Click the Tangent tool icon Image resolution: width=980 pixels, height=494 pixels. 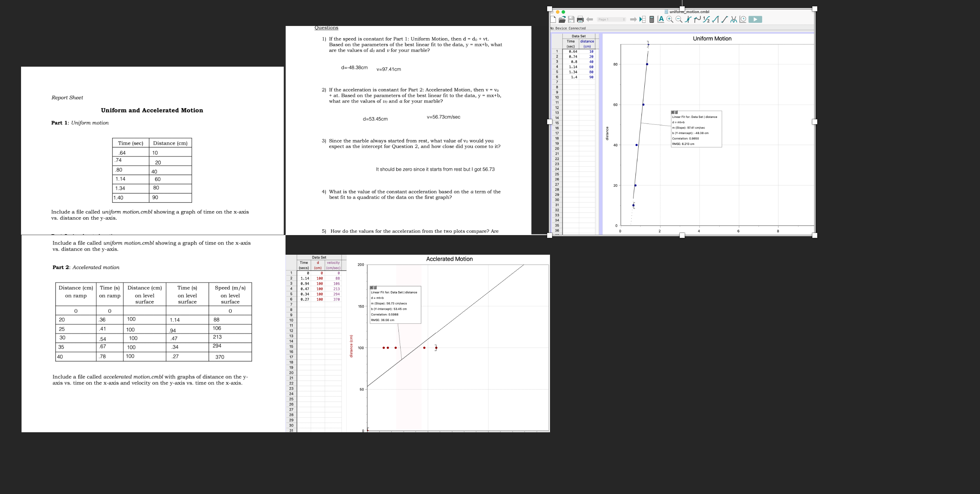(x=697, y=19)
